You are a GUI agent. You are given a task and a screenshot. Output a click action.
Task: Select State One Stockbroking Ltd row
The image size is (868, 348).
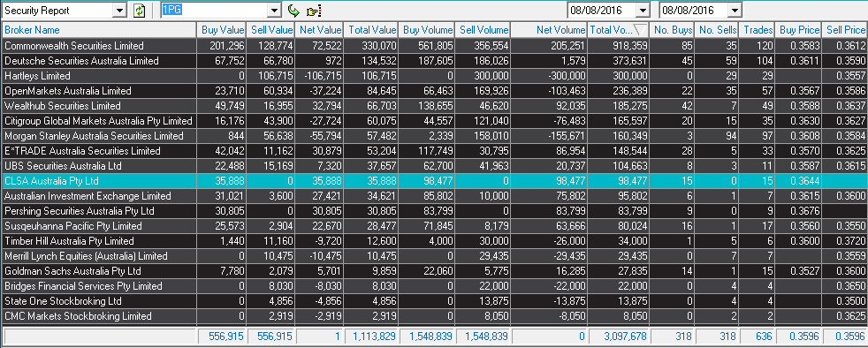434,301
